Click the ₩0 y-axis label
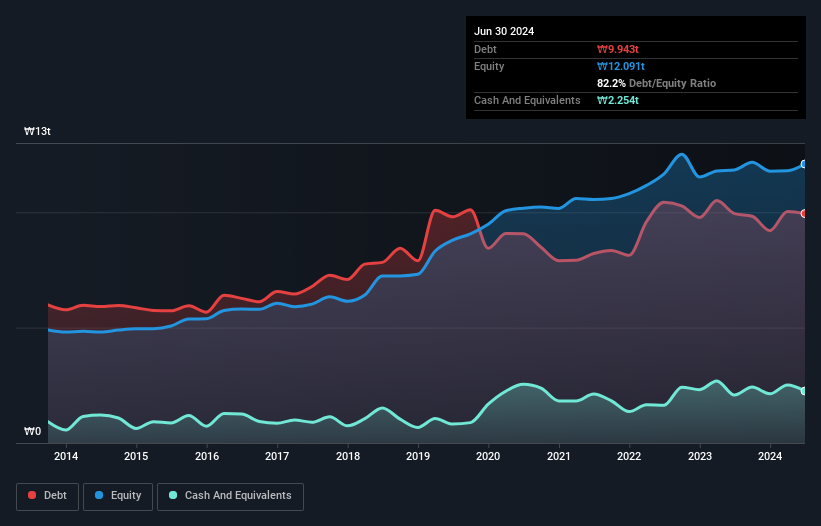 [32, 431]
